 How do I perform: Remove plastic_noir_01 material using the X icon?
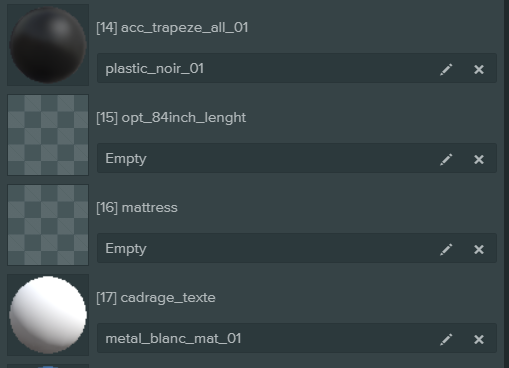(479, 69)
